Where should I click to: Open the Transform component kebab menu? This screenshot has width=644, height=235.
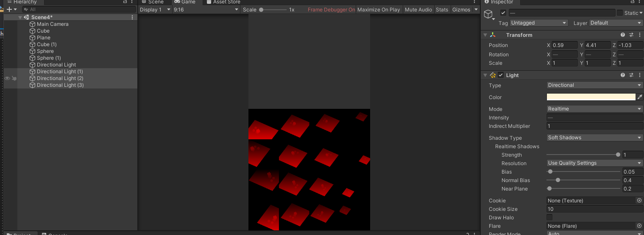click(639, 35)
